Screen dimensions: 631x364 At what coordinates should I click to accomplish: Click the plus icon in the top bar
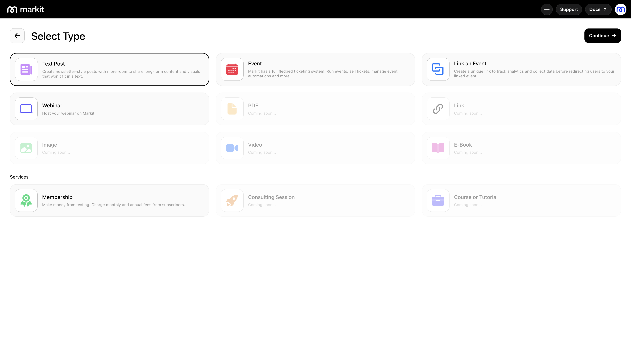click(x=547, y=9)
